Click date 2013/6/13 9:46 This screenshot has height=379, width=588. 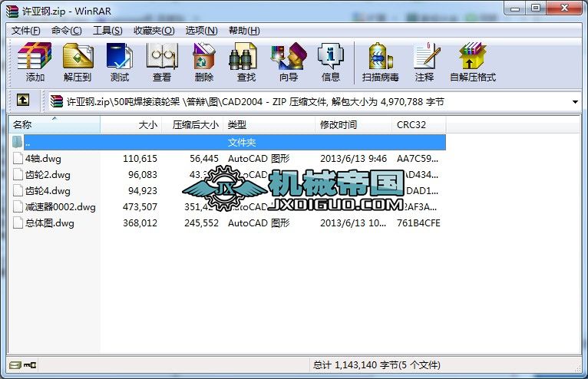pyautogui.click(x=353, y=159)
